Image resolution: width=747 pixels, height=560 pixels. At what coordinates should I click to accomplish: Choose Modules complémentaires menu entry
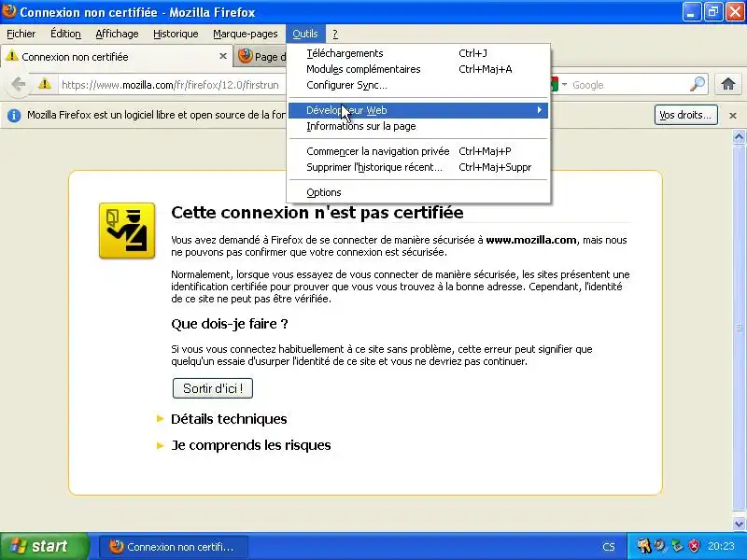tap(418, 69)
